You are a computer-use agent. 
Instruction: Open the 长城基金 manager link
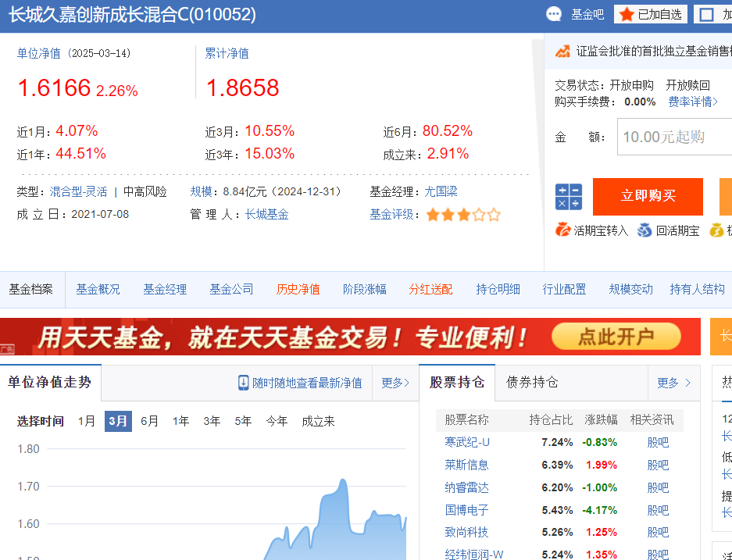pos(266,215)
